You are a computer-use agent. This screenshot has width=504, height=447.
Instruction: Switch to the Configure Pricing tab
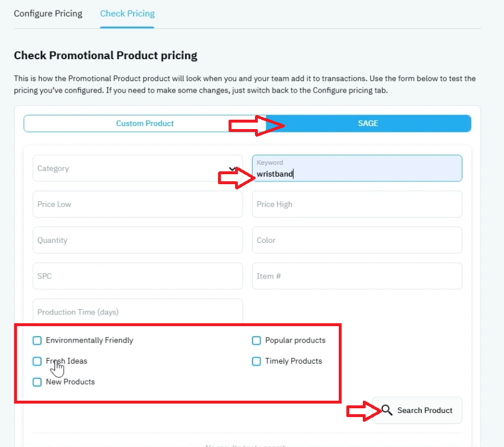click(48, 13)
